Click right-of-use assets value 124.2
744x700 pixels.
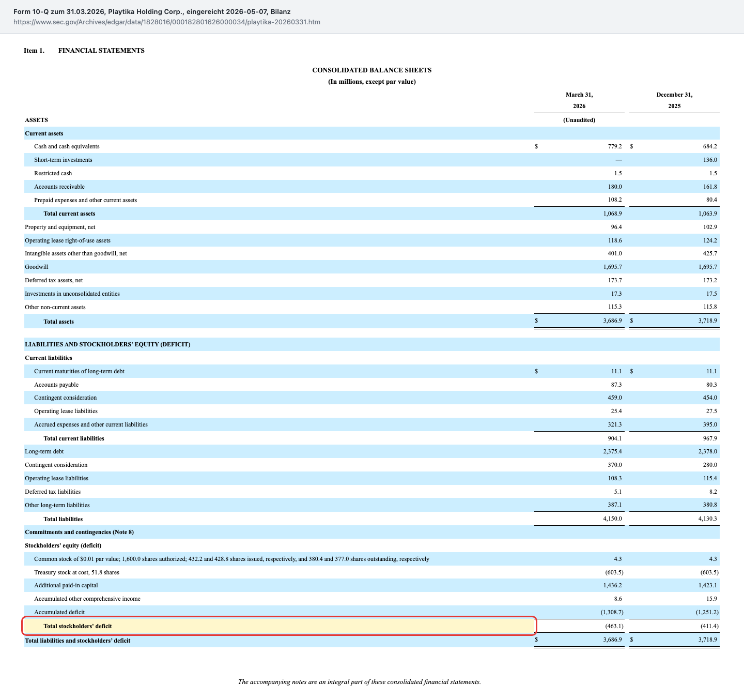pyautogui.click(x=710, y=240)
